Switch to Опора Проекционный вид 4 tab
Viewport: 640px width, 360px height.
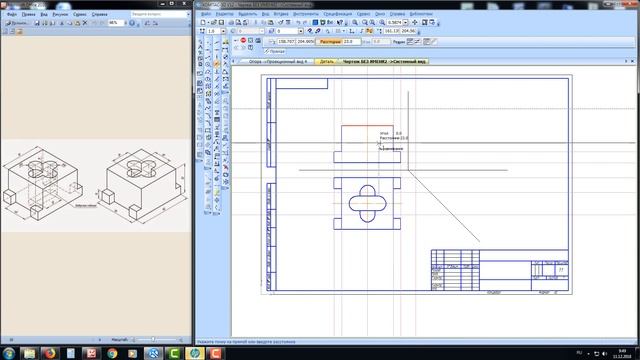(x=278, y=61)
